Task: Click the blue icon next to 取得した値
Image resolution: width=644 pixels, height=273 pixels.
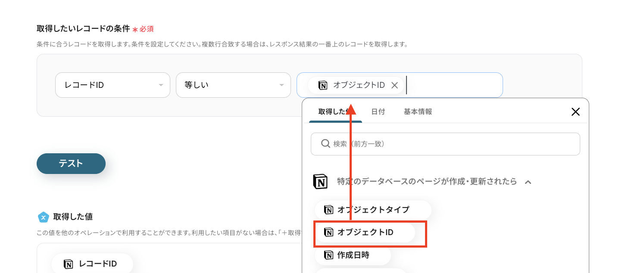Action: [x=43, y=217]
